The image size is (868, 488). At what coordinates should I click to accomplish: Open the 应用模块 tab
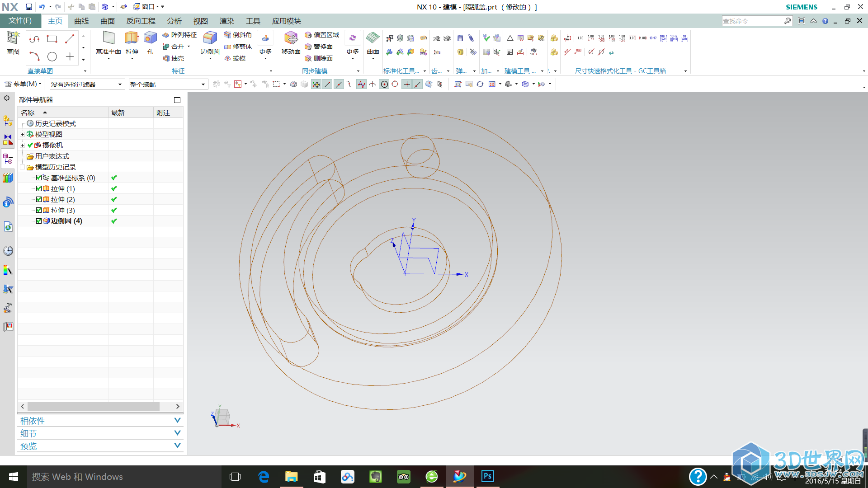(x=286, y=21)
